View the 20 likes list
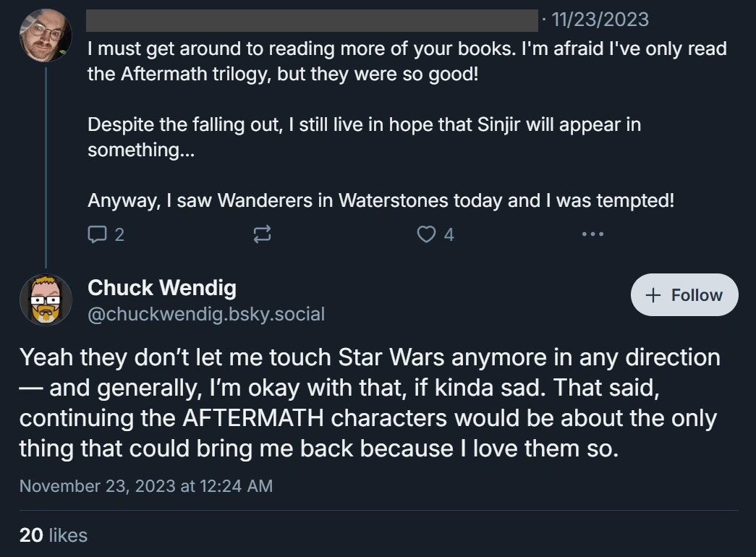 [x=53, y=535]
